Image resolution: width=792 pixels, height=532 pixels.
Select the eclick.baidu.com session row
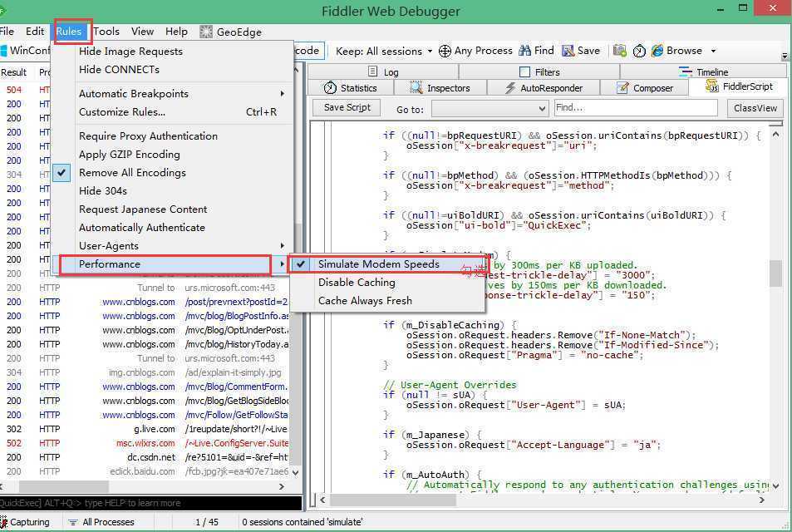[145, 471]
